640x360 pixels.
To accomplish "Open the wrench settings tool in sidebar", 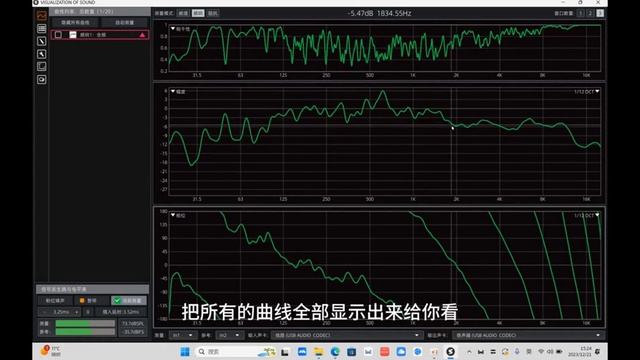I will point(42,54).
